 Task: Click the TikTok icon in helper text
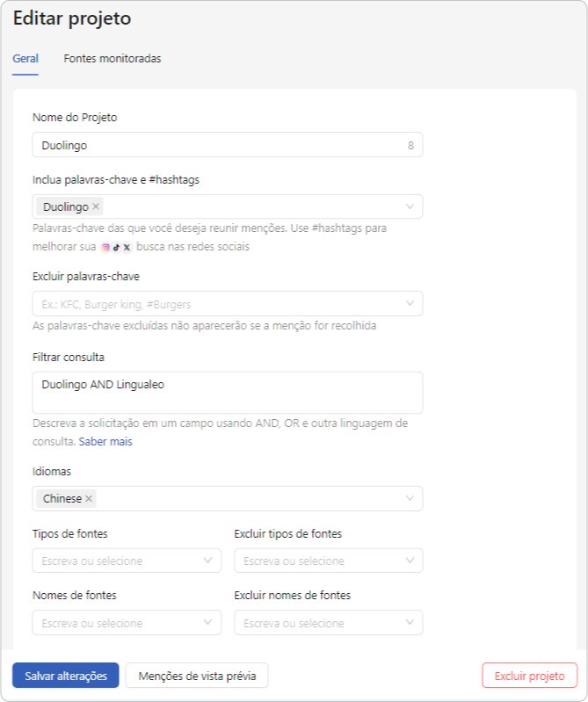coord(116,247)
